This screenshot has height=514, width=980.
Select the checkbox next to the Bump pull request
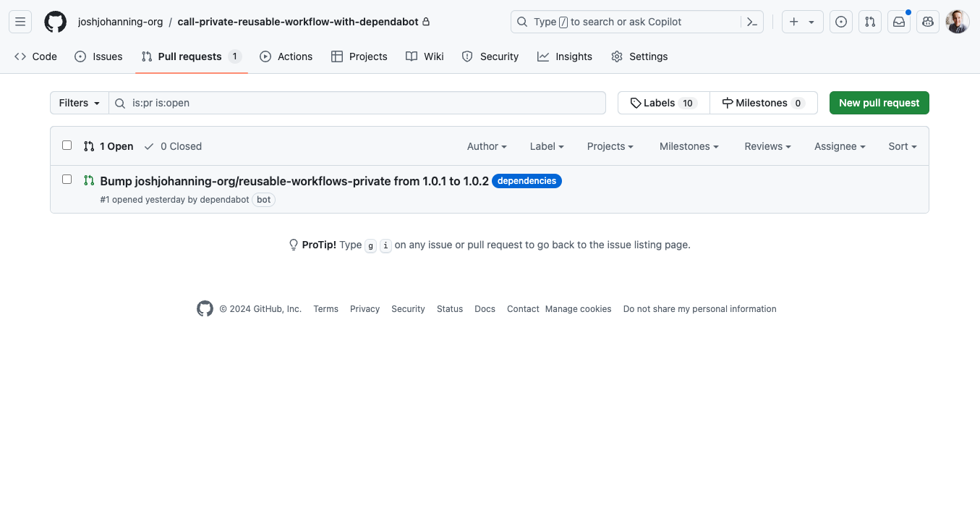(67, 179)
